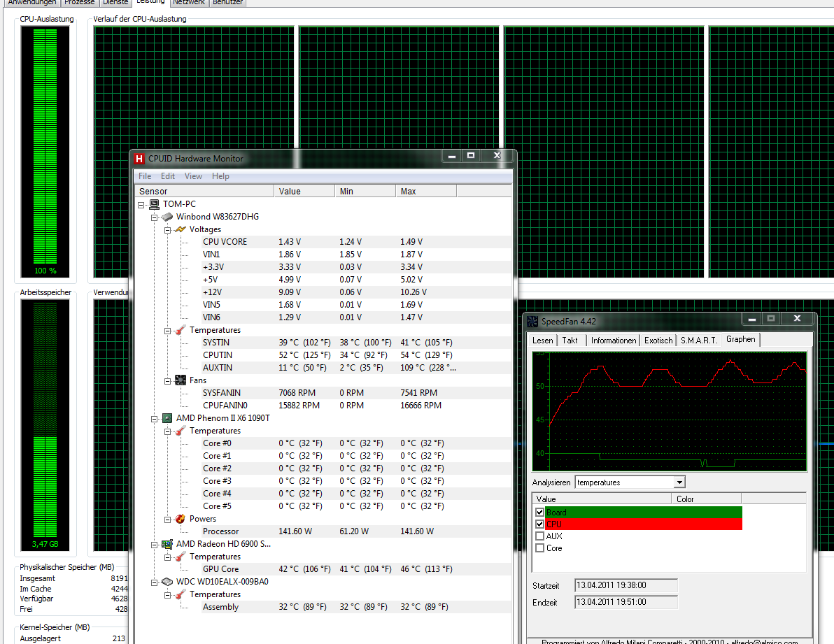
Task: Open File menu in Hardware Monitor
Action: [145, 176]
